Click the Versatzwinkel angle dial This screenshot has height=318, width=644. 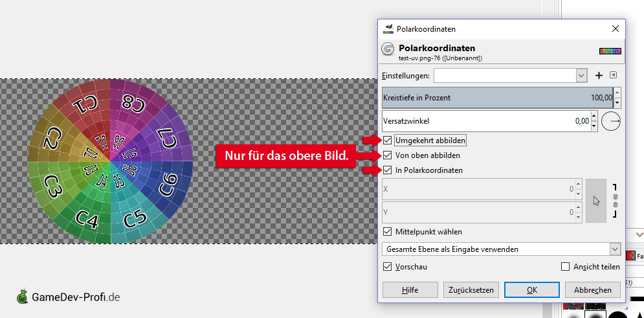tap(610, 120)
